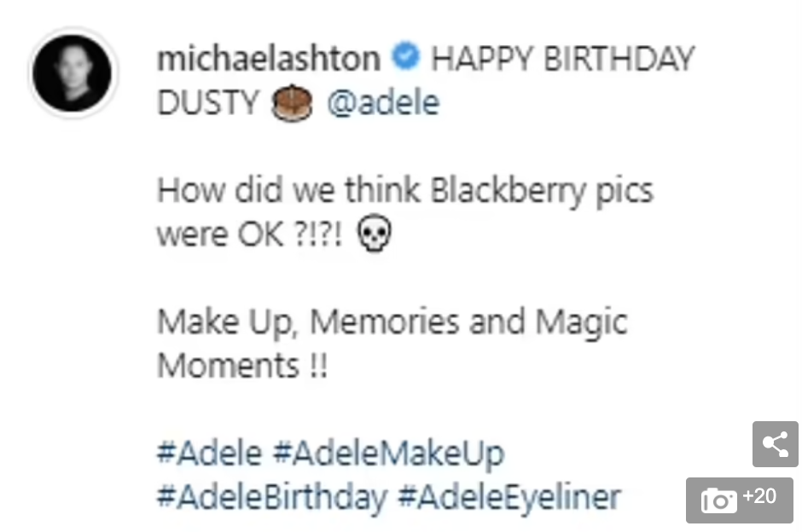Open the #AdeleEyeliner hashtag
The image size is (802, 532).
pos(509,498)
